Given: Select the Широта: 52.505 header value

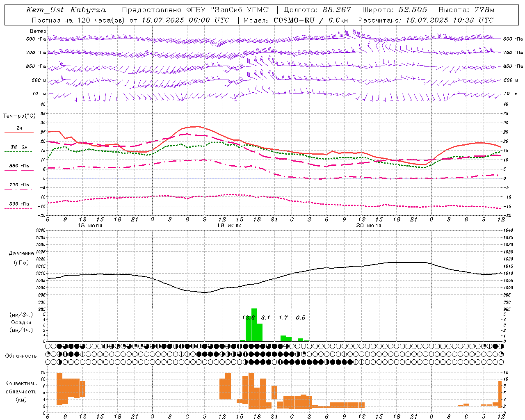Looking at the screenshot, I should [395, 10].
